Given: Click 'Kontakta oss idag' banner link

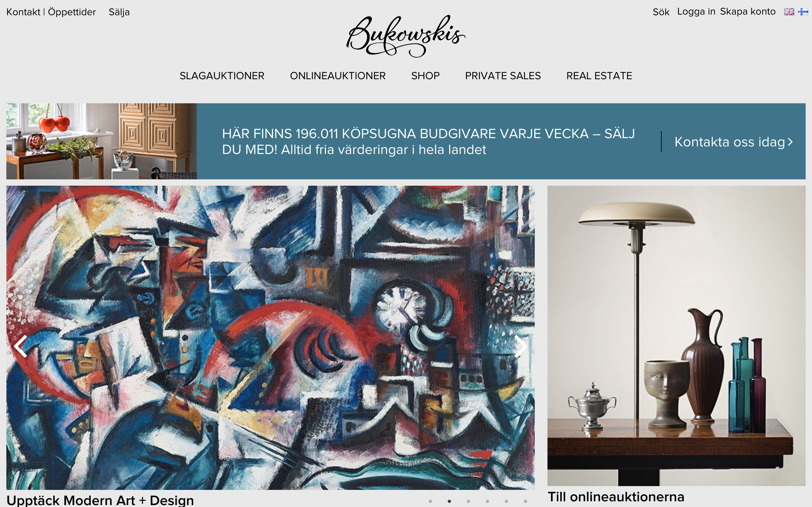Looking at the screenshot, I should coord(734,142).
